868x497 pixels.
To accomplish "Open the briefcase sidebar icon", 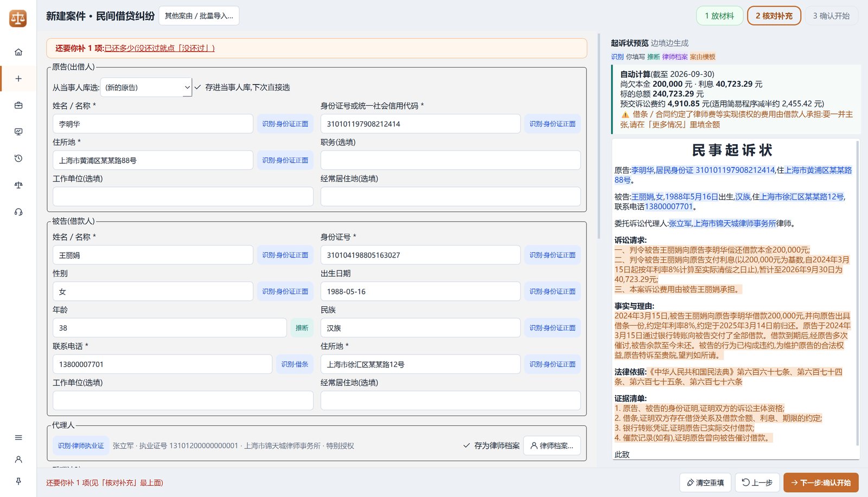I will (18, 105).
